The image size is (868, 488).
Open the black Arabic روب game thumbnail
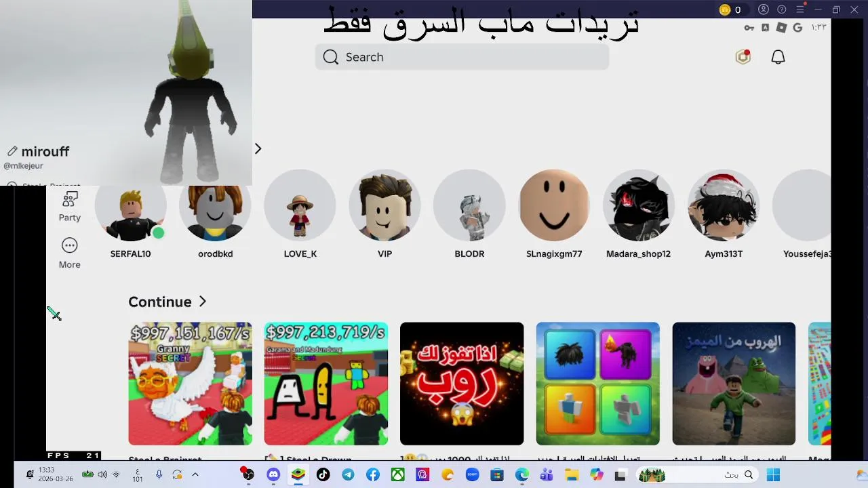click(x=462, y=384)
